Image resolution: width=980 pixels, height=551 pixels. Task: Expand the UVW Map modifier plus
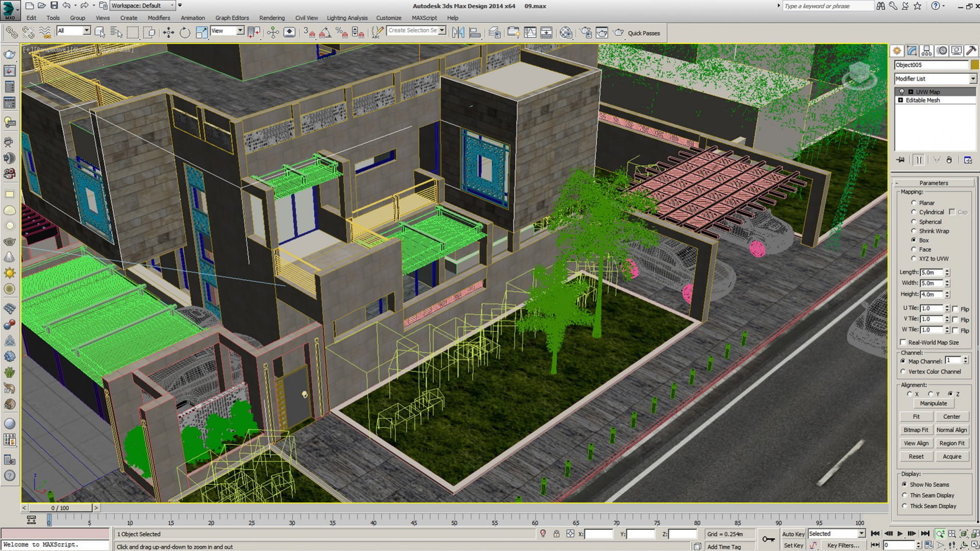click(911, 92)
